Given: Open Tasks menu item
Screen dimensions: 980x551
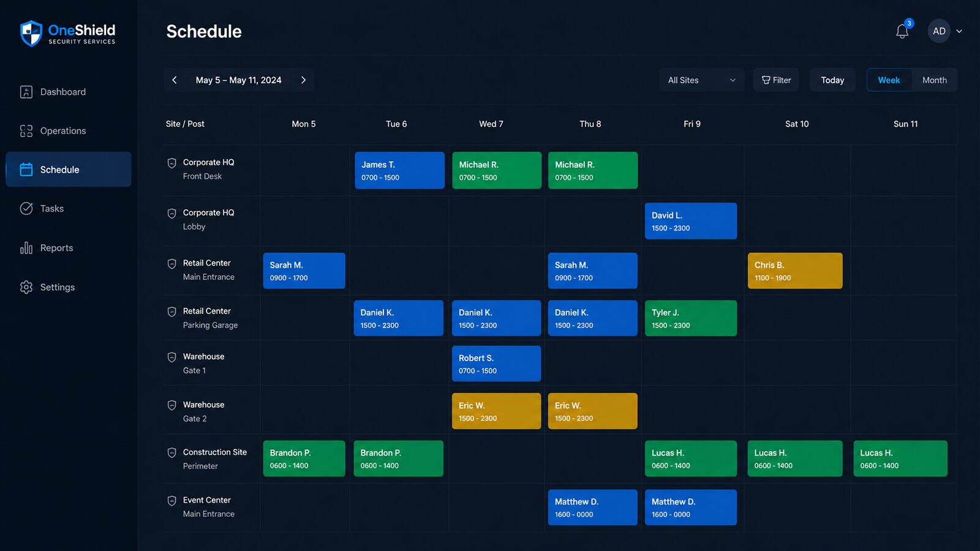Looking at the screenshot, I should [x=69, y=209].
